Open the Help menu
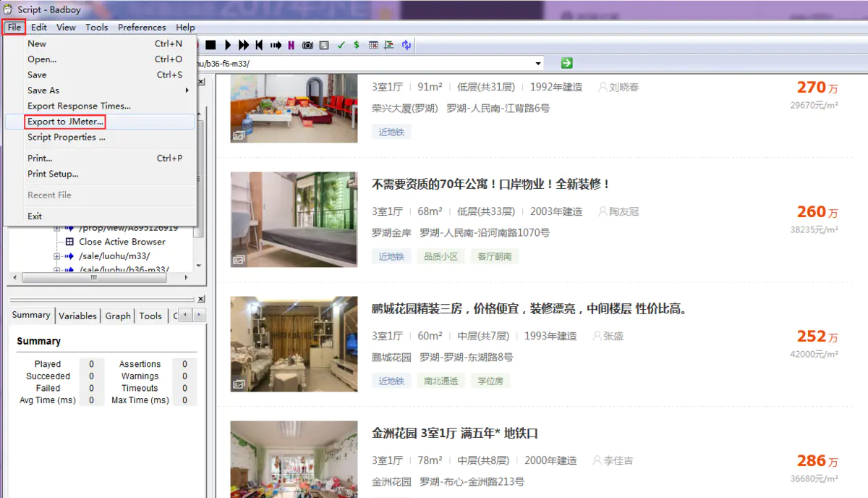868x498 pixels. point(185,28)
